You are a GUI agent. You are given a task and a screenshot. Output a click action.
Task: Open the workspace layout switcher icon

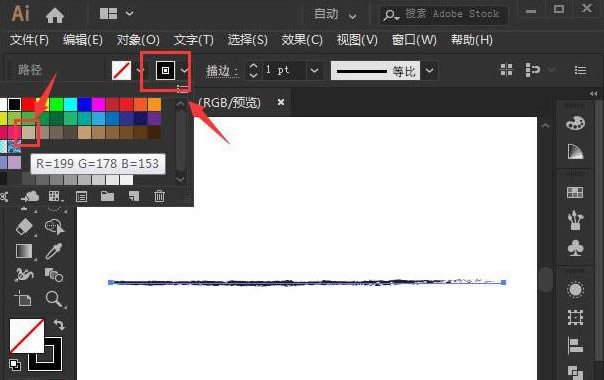(108, 14)
